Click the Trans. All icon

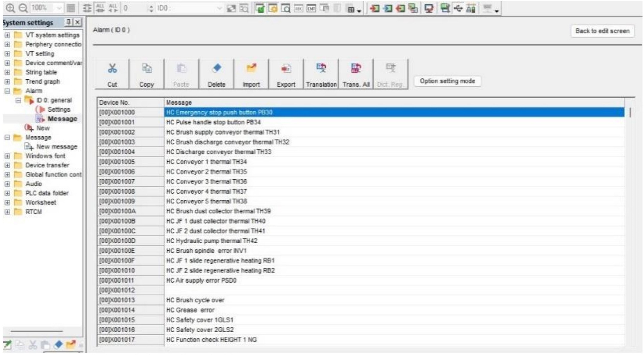click(x=356, y=74)
